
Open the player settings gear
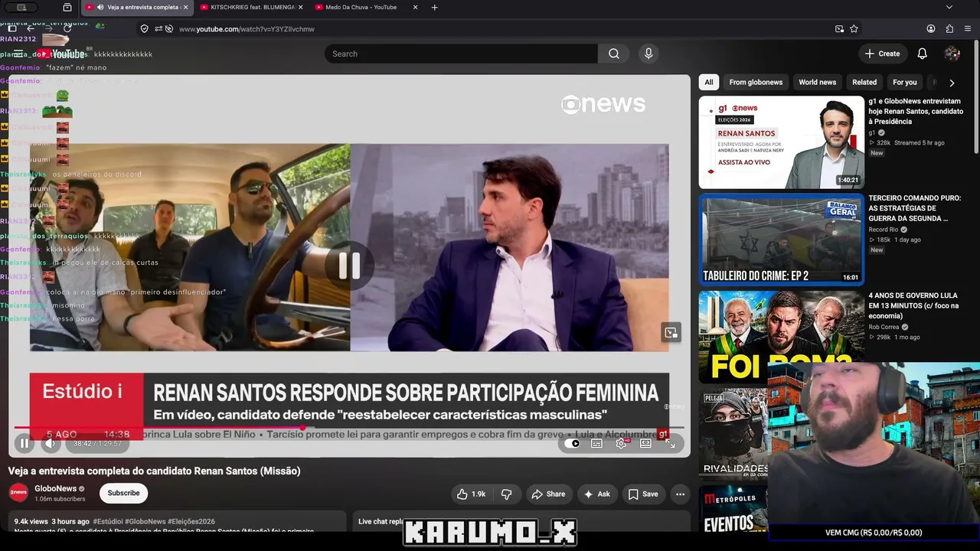coord(621,443)
